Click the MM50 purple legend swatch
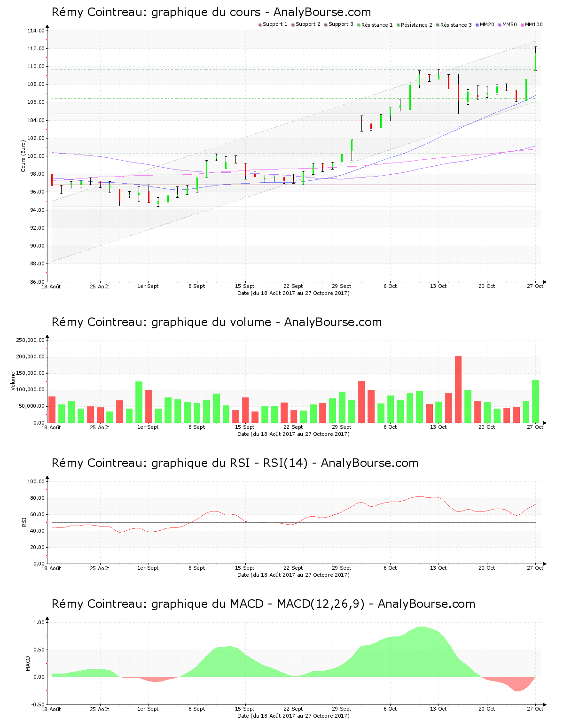 (500, 25)
